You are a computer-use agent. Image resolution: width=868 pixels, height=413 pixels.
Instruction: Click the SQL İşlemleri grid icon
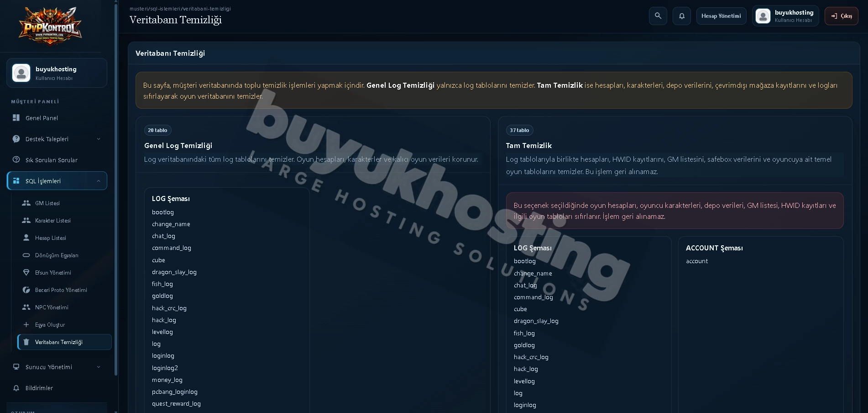16,181
